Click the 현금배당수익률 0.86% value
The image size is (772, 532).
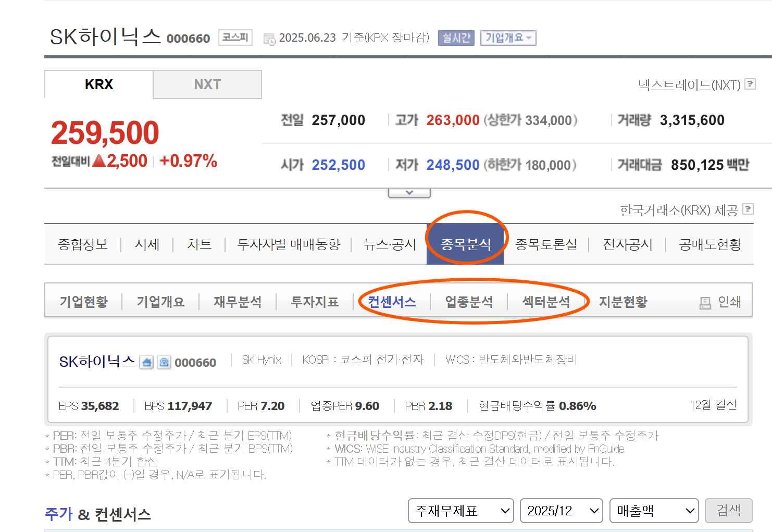click(x=578, y=406)
